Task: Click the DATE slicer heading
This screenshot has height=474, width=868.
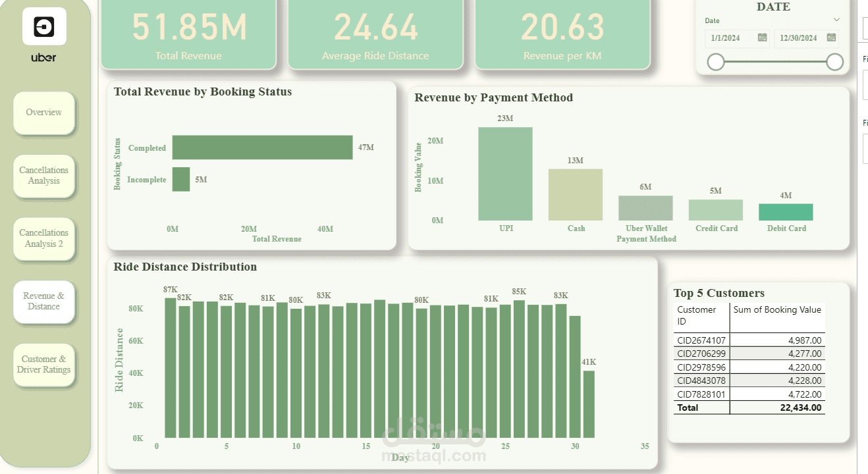Action: click(x=774, y=7)
